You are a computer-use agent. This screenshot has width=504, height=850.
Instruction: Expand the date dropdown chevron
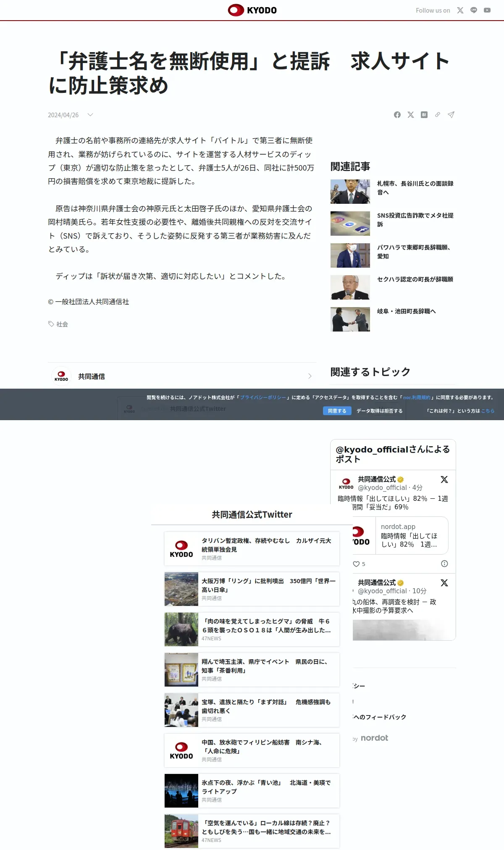tap(90, 115)
